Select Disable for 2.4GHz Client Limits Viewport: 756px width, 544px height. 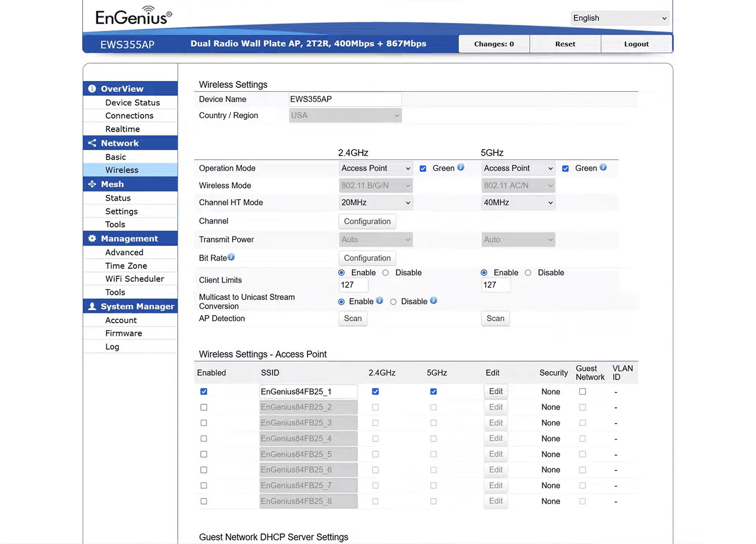click(x=386, y=273)
